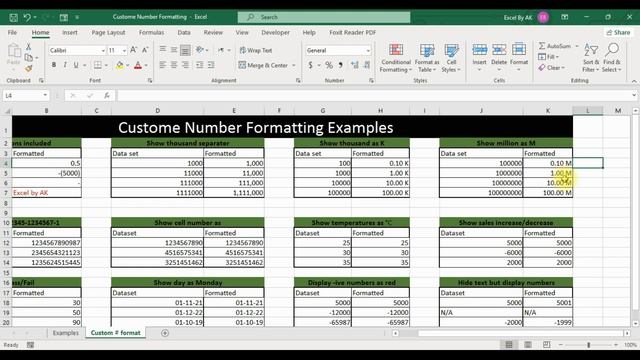Click the Top Align icon

163,50
